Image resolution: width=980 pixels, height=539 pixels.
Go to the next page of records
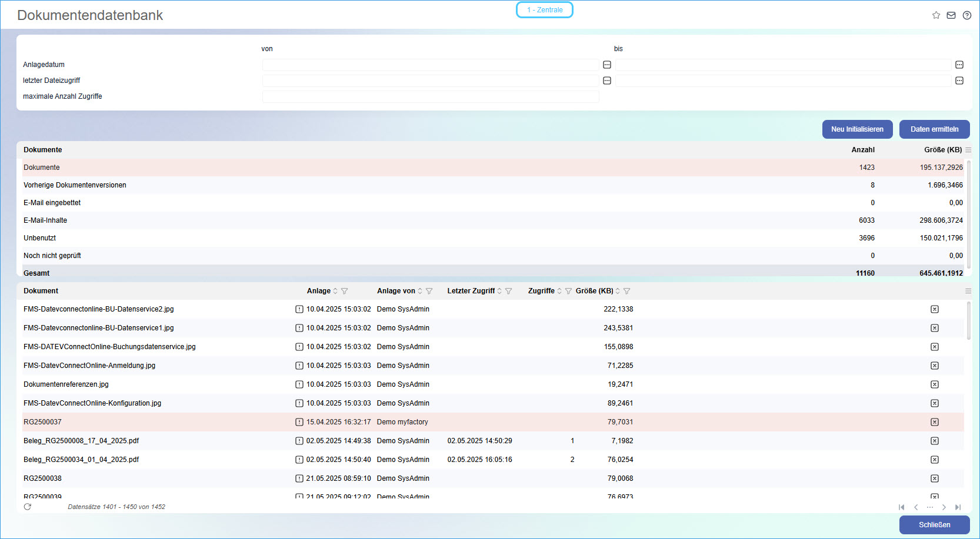tap(944, 507)
